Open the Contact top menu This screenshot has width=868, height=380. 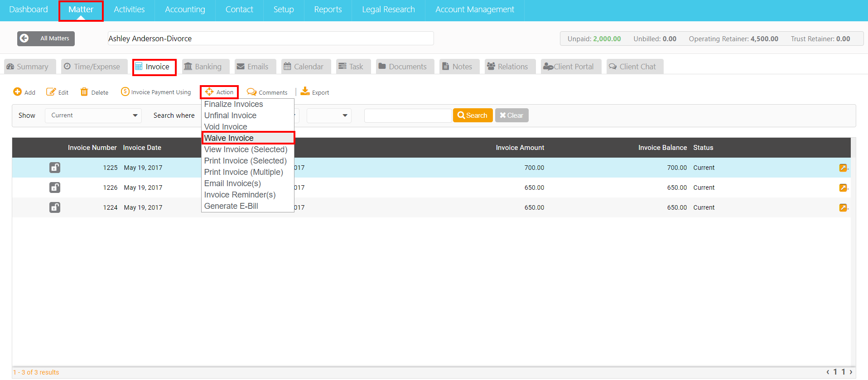point(239,10)
